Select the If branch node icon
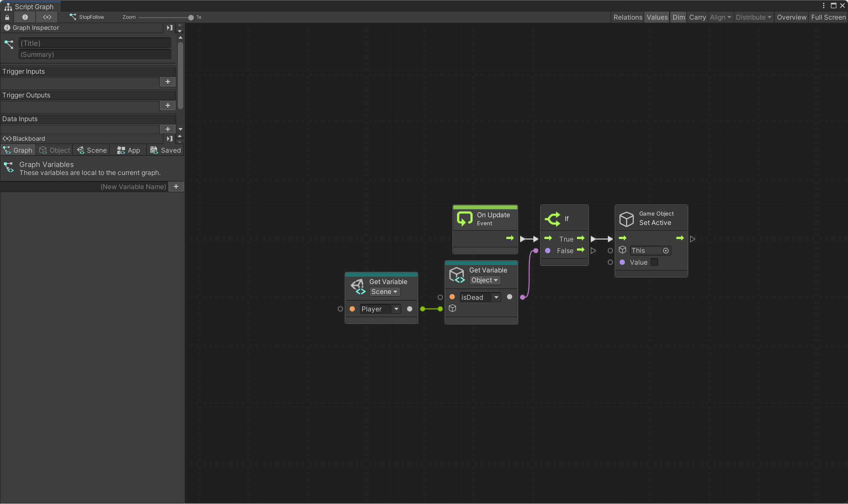This screenshot has width=848, height=504. tap(553, 219)
